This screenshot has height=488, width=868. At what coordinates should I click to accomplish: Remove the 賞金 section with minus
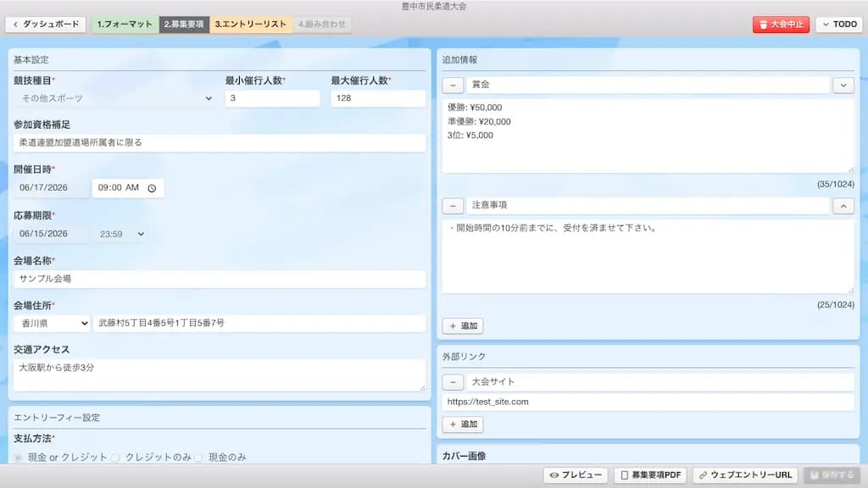(x=453, y=86)
